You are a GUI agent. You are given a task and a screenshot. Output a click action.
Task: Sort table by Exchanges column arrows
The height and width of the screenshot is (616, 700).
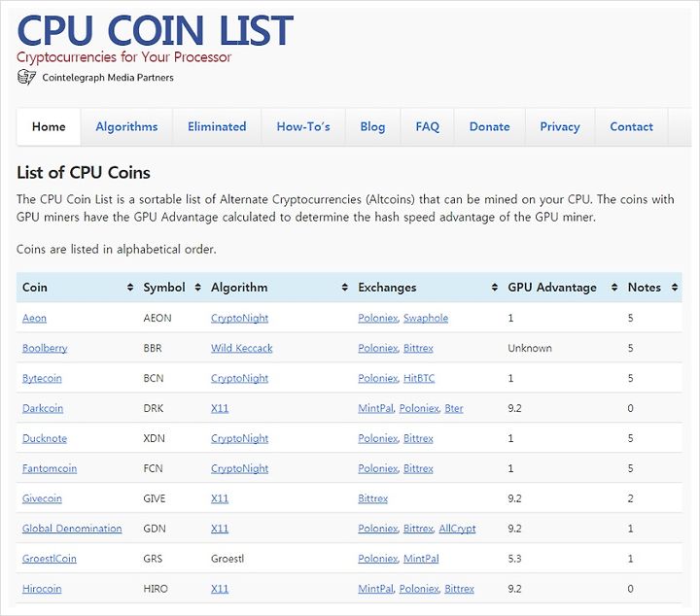click(x=494, y=288)
